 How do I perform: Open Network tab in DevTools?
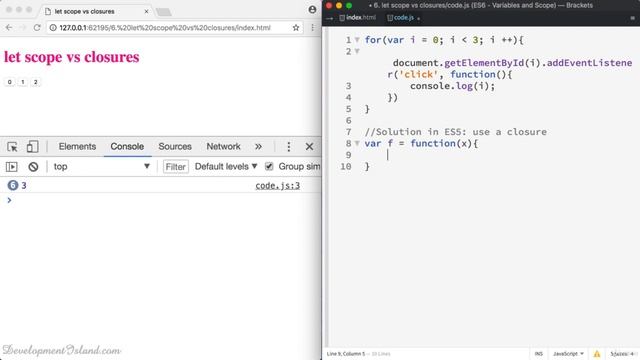click(223, 147)
